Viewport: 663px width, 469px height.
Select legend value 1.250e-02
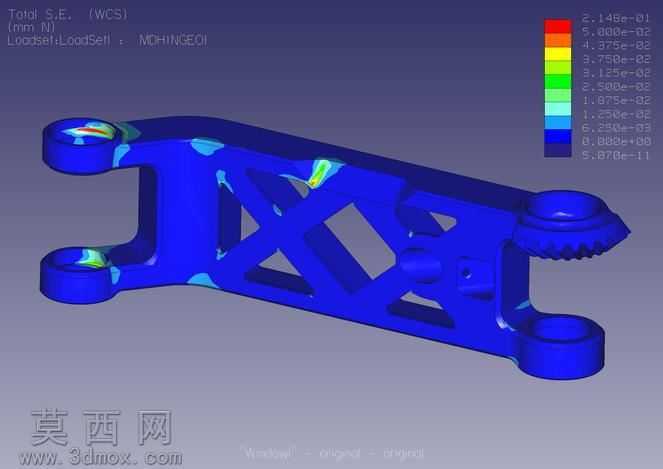tap(616, 115)
